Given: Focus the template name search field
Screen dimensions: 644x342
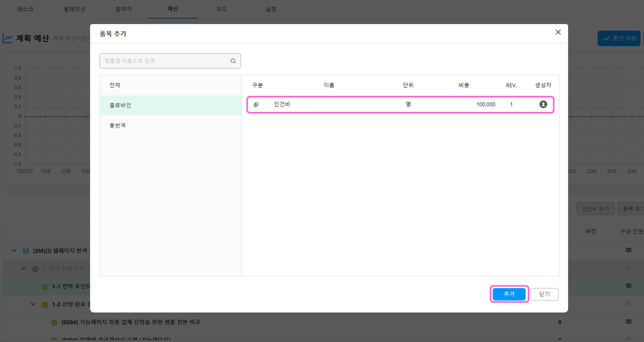Looking at the screenshot, I should (170, 61).
